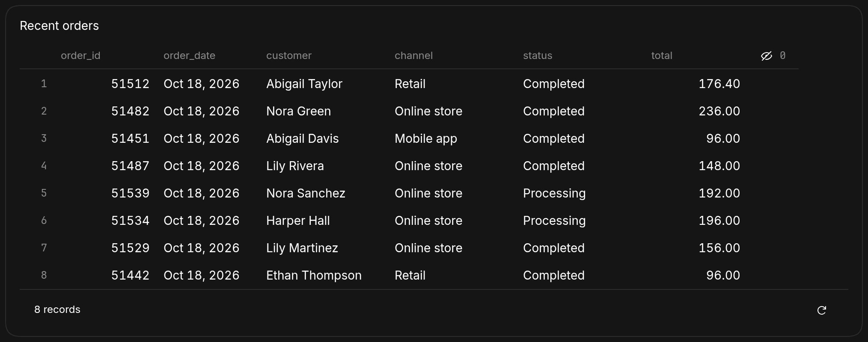
Task: Select order id 51512
Action: point(130,84)
